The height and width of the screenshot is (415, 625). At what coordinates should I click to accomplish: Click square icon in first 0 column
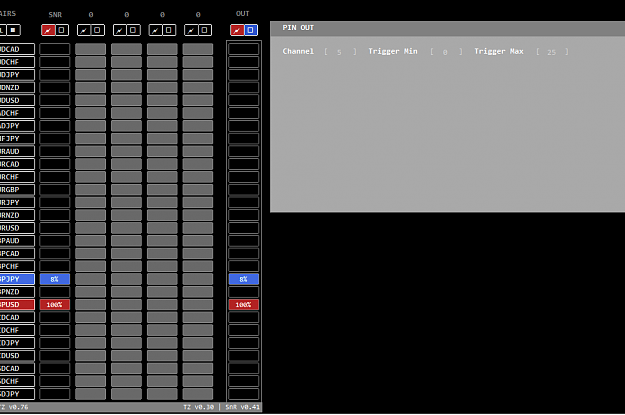tap(98, 30)
